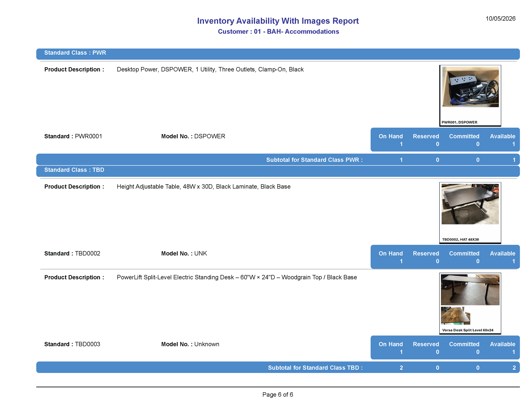Click 'Page 6 of 6' footer text
The width and height of the screenshot is (532, 411).
(x=278, y=395)
